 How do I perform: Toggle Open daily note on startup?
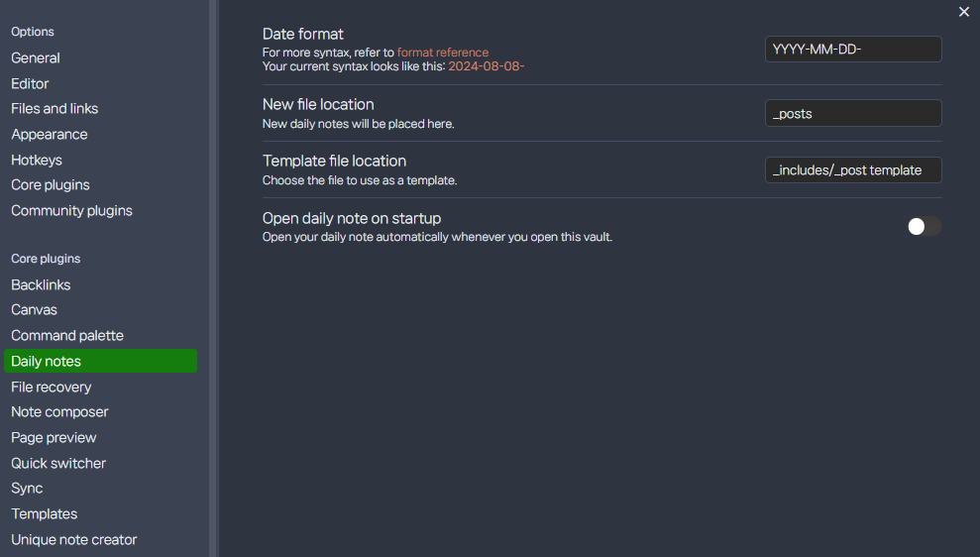pyautogui.click(x=925, y=226)
